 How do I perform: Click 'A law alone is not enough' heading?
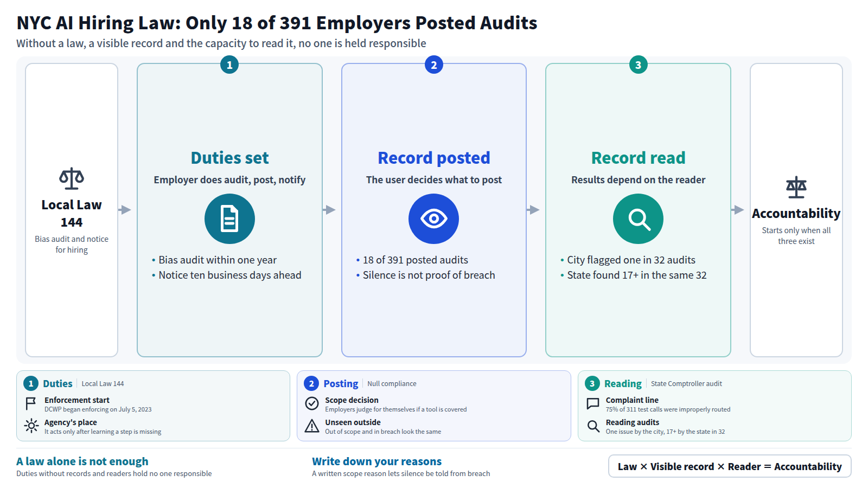point(82,461)
